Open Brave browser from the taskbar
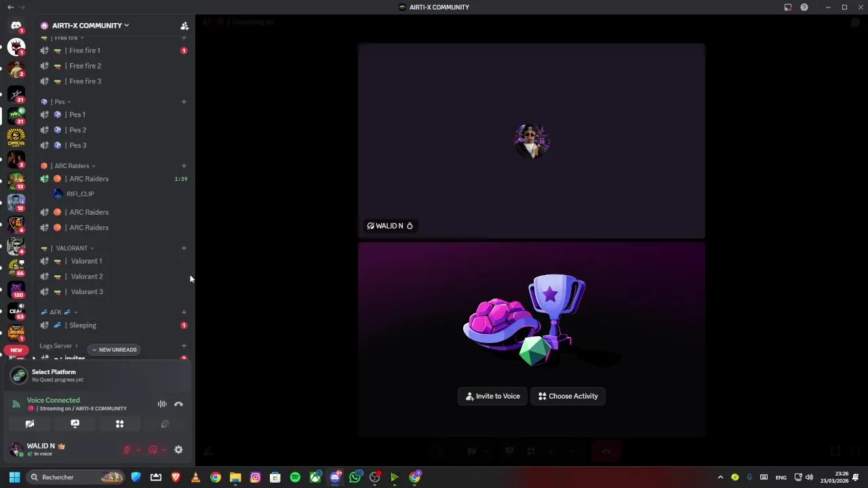 click(x=176, y=477)
